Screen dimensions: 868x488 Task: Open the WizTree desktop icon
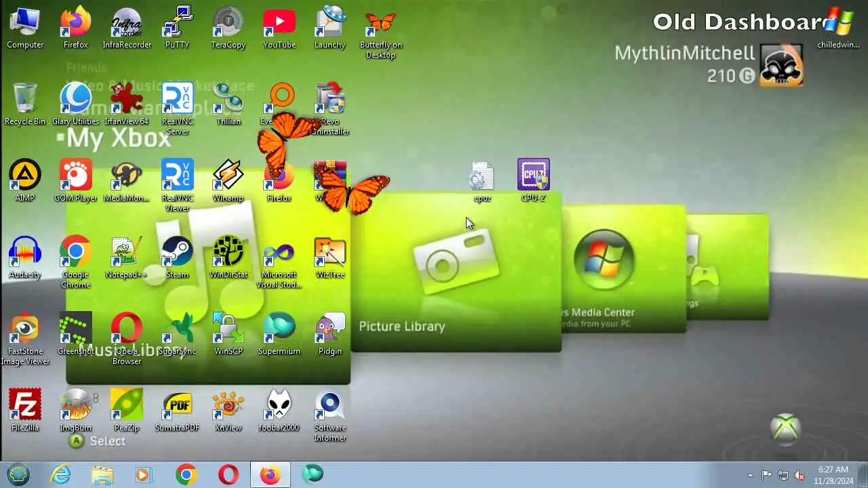coord(330,258)
